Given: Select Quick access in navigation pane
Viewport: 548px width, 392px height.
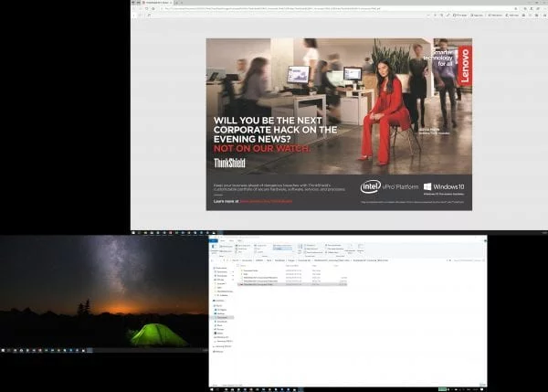Looking at the screenshot, I should tap(221, 268).
